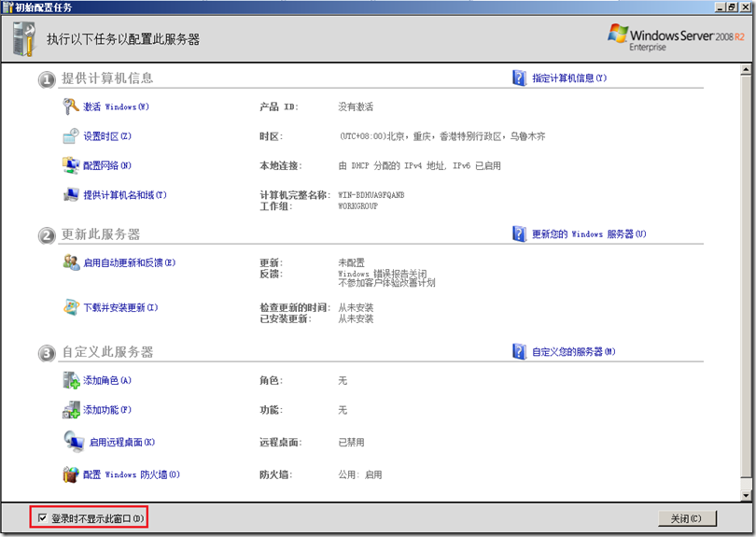This screenshot has height=537, width=756.
Task: Click the time zone value (UTC+08:00)北京
Action: click(x=441, y=136)
